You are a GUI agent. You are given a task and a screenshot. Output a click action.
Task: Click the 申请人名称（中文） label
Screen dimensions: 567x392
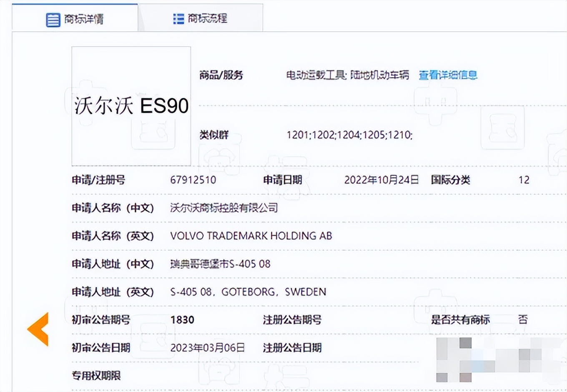coord(113,208)
